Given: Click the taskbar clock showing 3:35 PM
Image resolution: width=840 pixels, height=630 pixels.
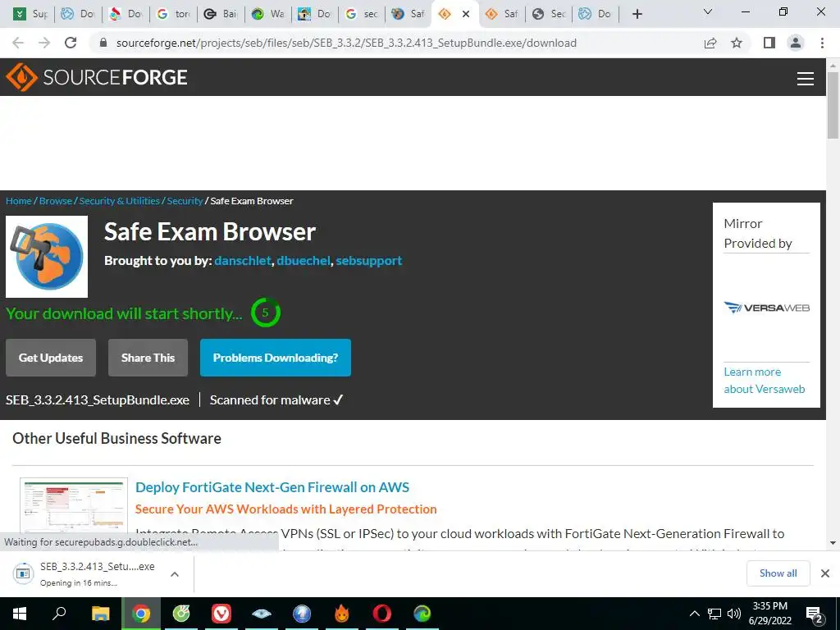Looking at the screenshot, I should coord(770,614).
